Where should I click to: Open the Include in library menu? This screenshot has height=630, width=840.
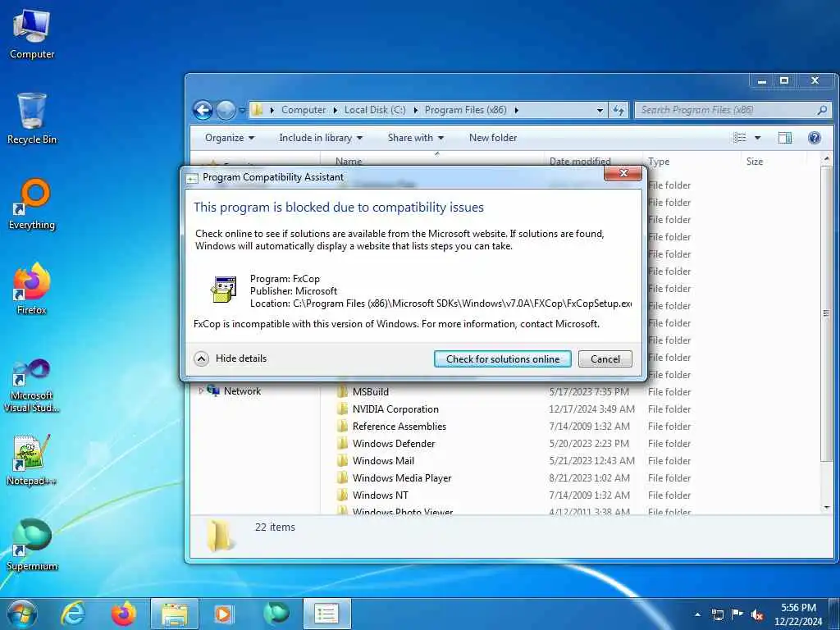point(321,138)
